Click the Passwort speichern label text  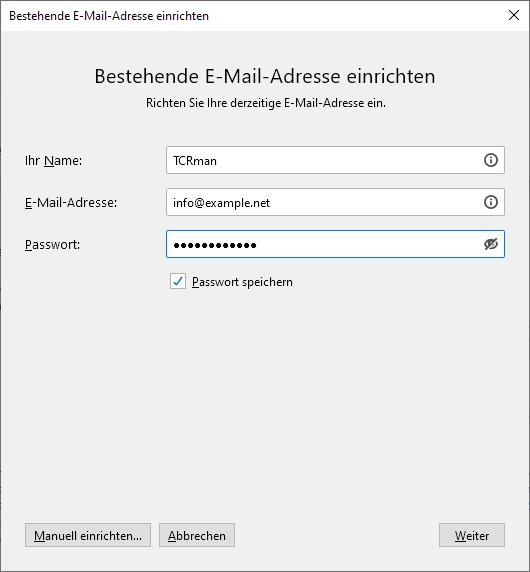coord(242,282)
